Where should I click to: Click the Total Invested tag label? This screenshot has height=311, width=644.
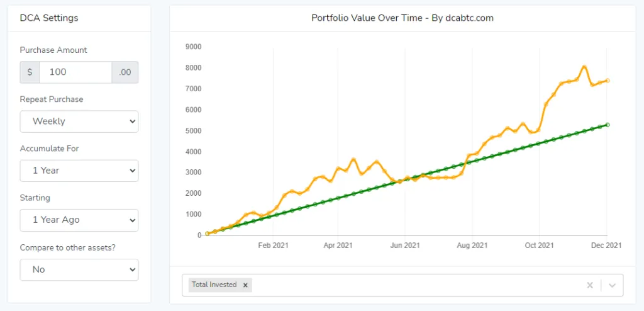coord(214,285)
